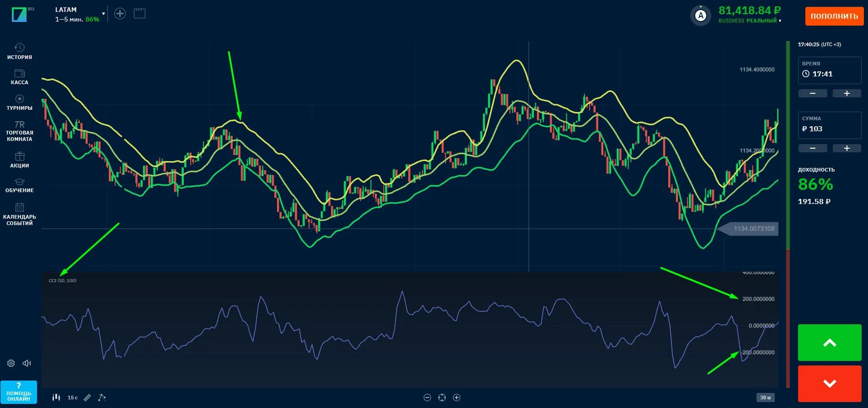Open the Обучение education section

click(19, 185)
